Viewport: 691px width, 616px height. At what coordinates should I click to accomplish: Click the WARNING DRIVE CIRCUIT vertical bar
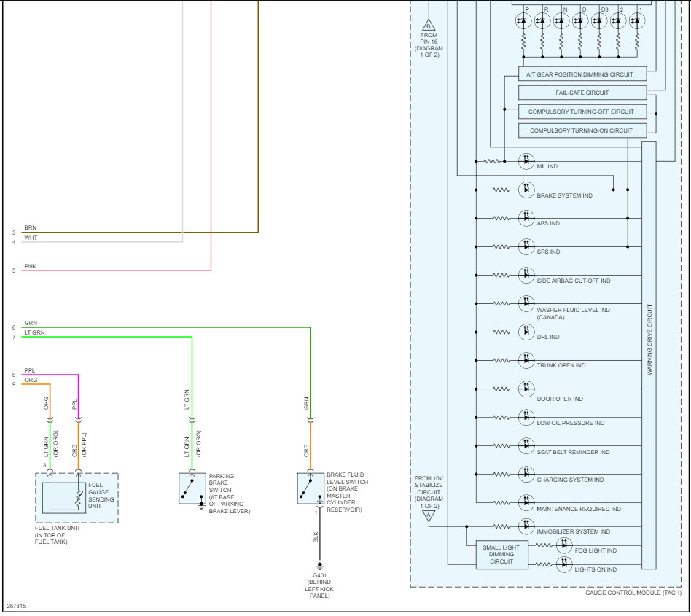click(x=649, y=355)
